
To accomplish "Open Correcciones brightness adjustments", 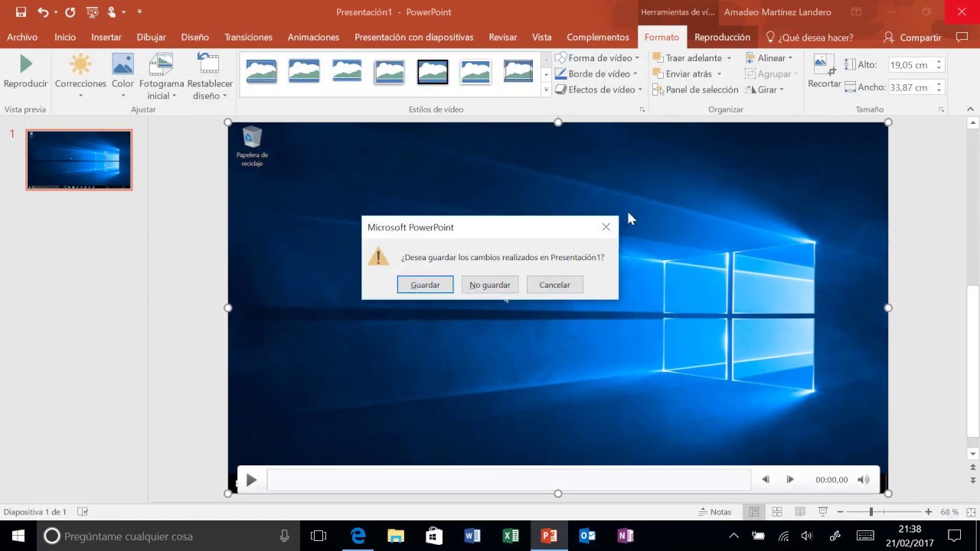I will (80, 77).
